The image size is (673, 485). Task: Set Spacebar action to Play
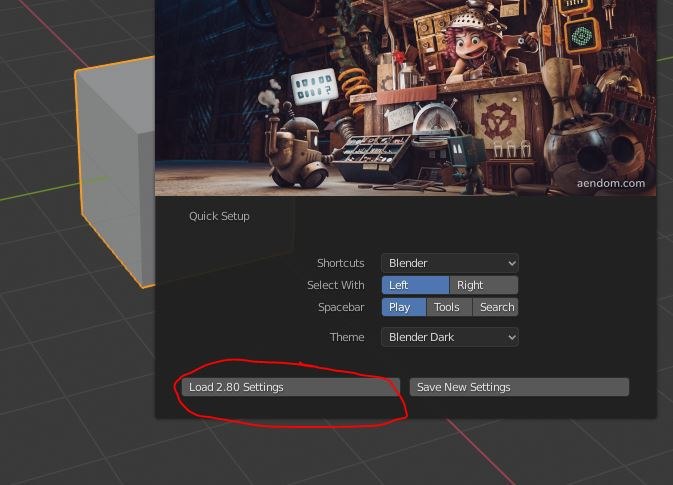point(404,307)
